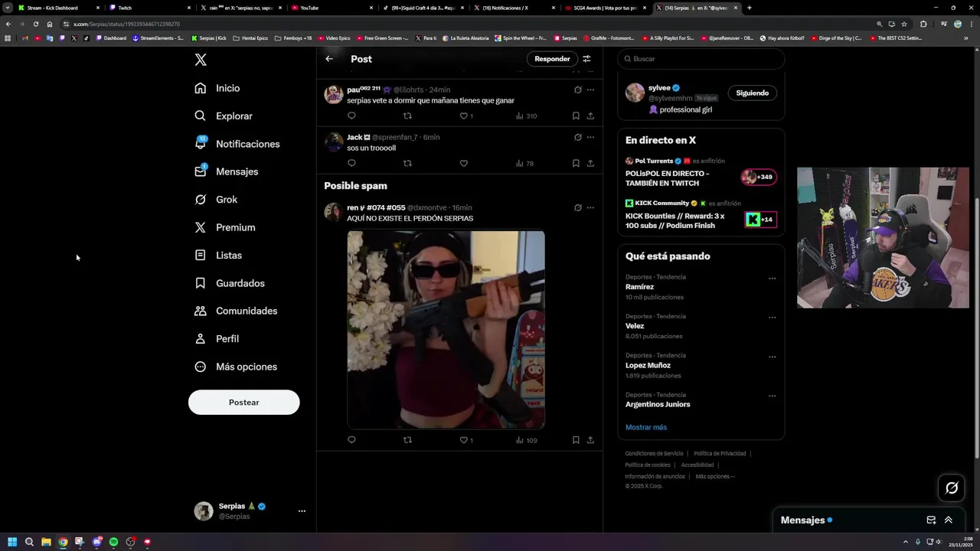Click Mostrar más under trends
The height and width of the screenshot is (551, 980).
tap(645, 427)
